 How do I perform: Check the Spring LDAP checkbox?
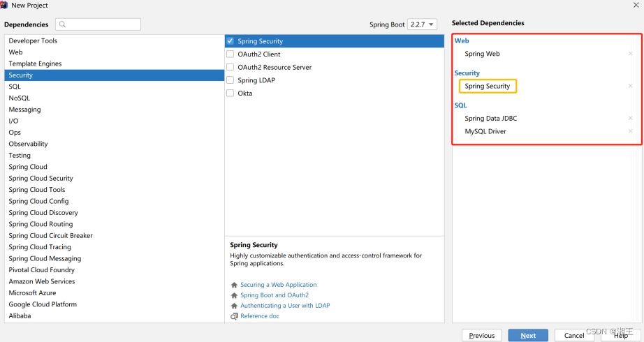tap(230, 80)
